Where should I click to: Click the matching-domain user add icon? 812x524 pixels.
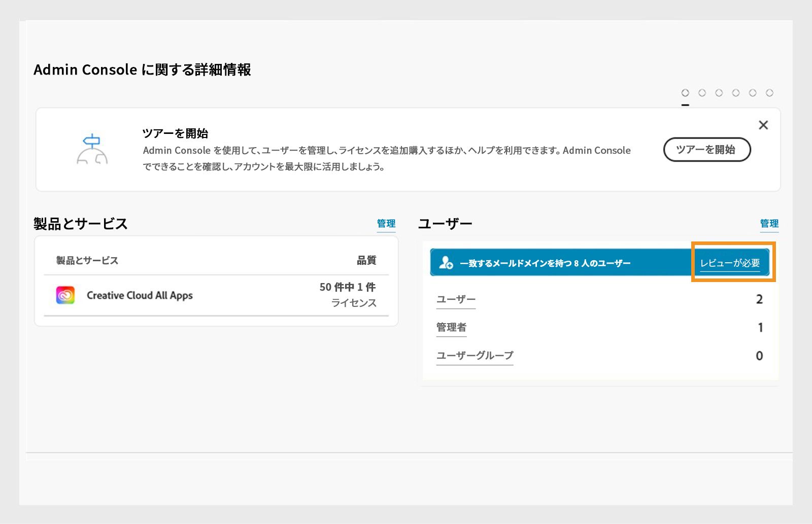(x=446, y=263)
